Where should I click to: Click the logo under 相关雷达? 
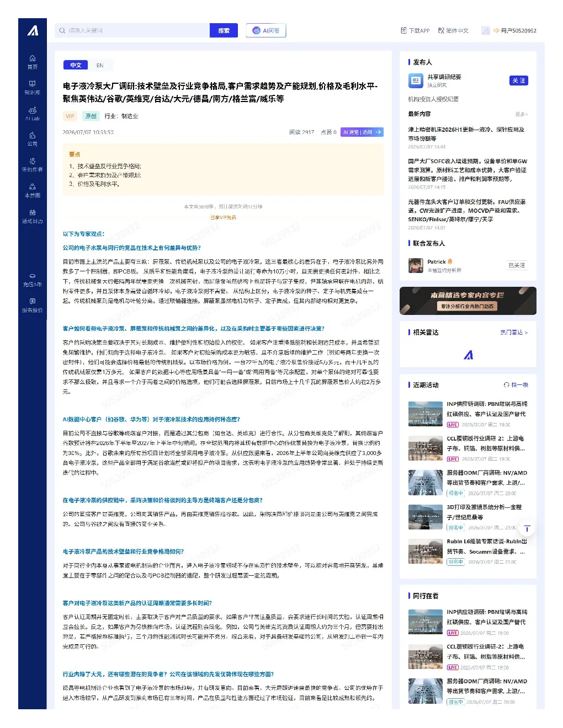coord(468,355)
